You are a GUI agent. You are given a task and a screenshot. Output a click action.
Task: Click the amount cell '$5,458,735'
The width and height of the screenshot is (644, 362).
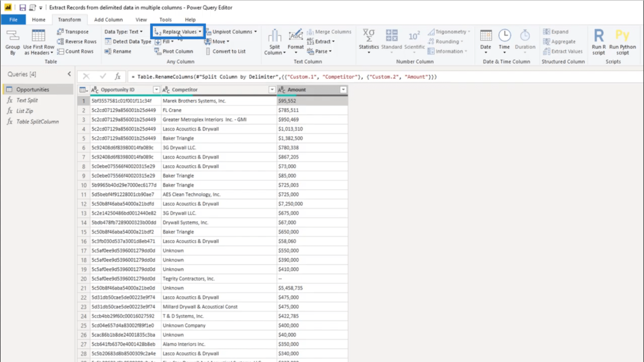coord(312,288)
